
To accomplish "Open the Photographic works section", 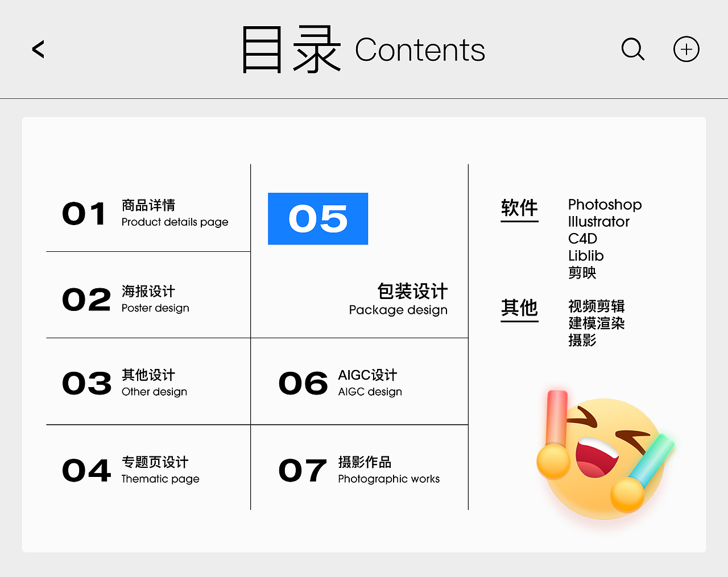I will point(388,471).
